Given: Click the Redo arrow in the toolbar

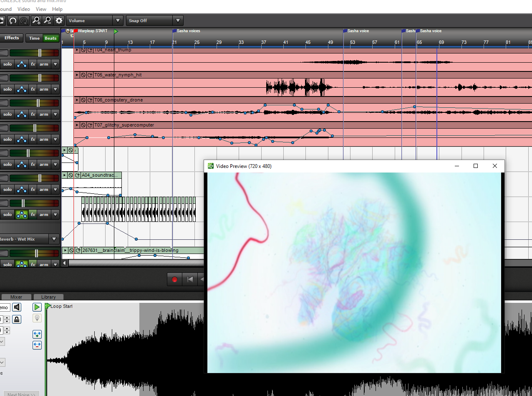Looking at the screenshot, I should click(24, 20).
